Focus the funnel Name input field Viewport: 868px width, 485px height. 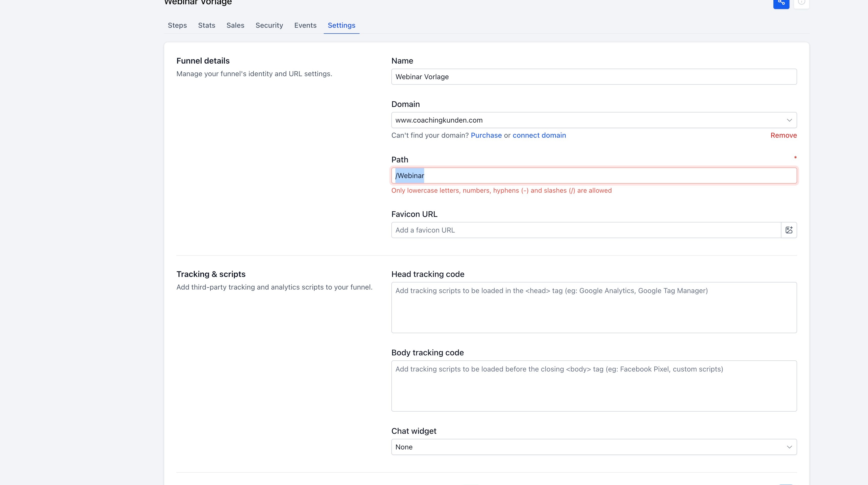click(x=594, y=77)
